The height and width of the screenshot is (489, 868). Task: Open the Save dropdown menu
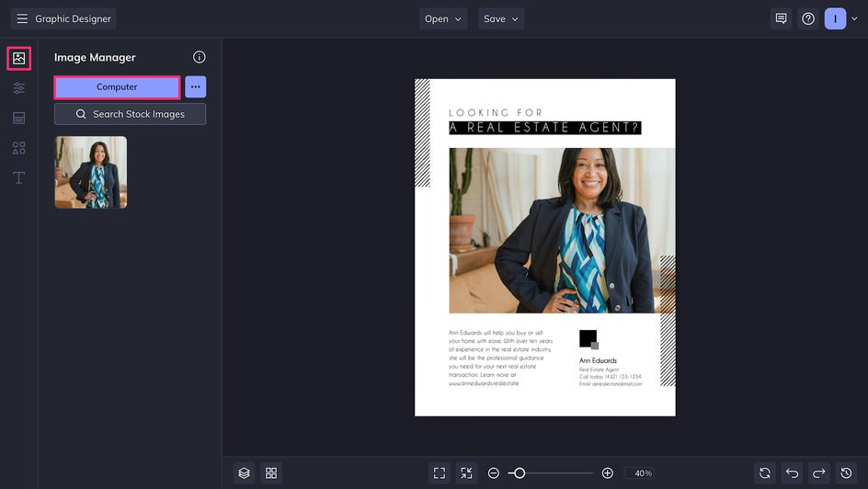click(x=501, y=18)
